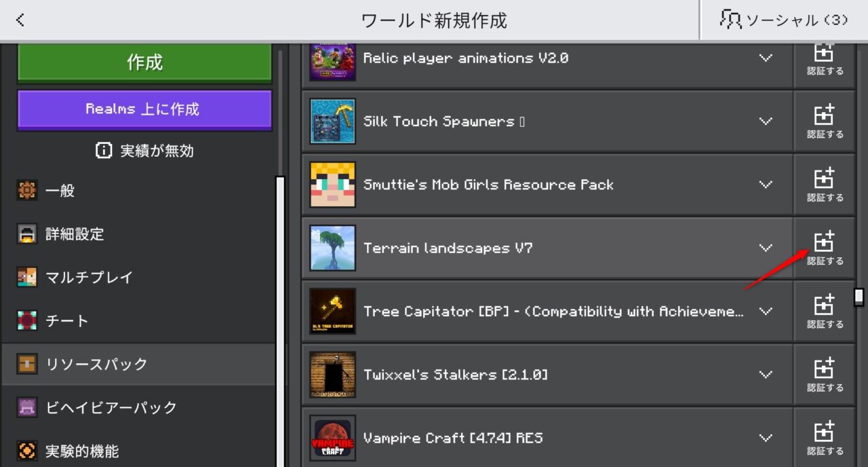Open the マルチプレイ tab
This screenshot has width=868, height=467.
point(138,278)
